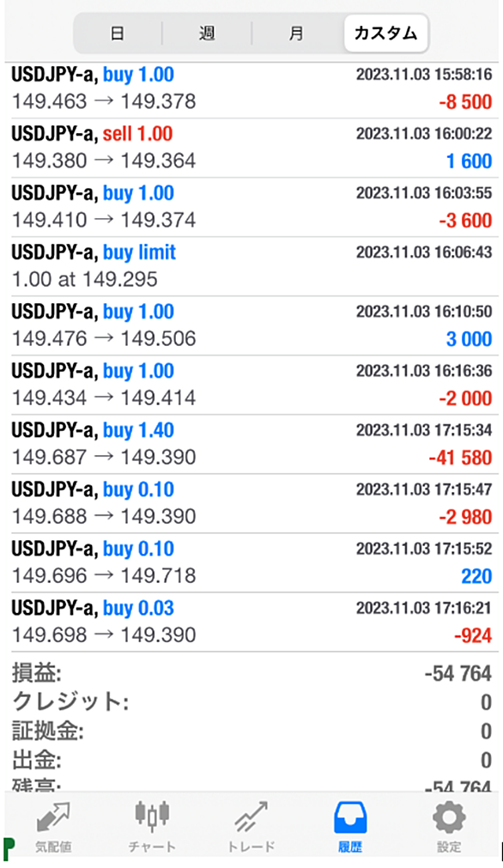The image size is (503, 868).
Task: Open the buy 1.00 trade at 15:58:16
Action: point(251,88)
